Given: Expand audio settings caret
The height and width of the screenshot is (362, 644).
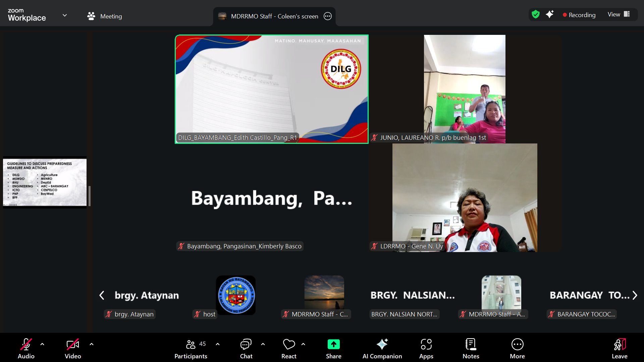Looking at the screenshot, I should [x=42, y=344].
